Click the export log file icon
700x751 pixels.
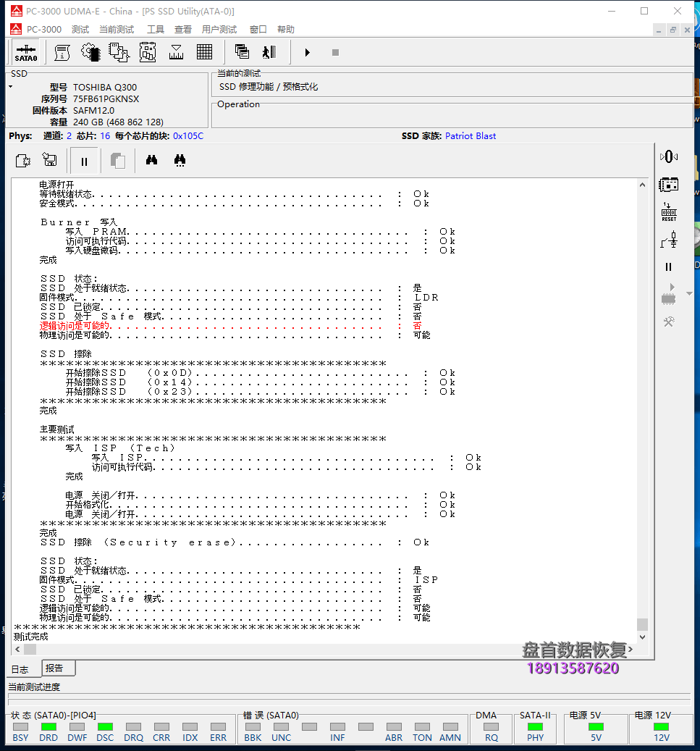tap(22, 161)
